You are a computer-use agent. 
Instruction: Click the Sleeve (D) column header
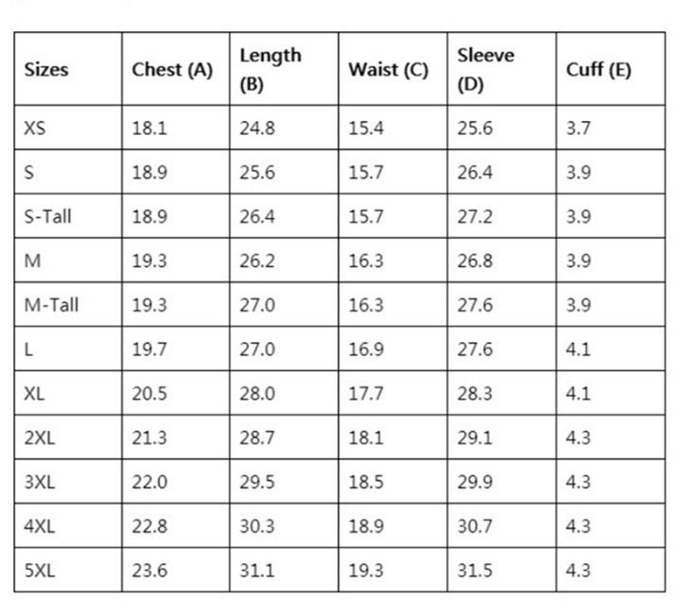tap(486, 70)
